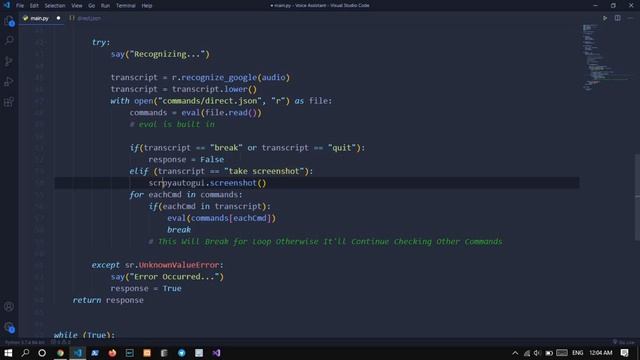The image size is (640, 360).
Task: Click the transcript.lower() line
Action: pyautogui.click(x=184, y=89)
